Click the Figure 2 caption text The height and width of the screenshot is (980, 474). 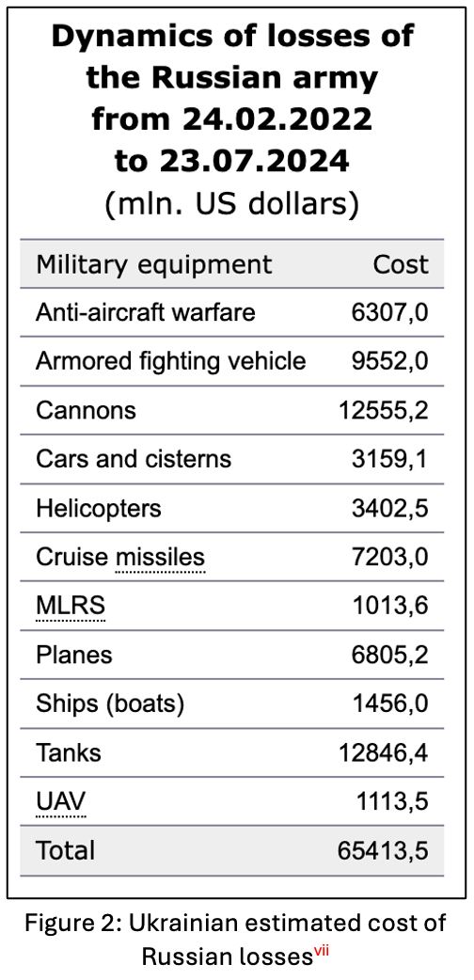pyautogui.click(x=235, y=939)
